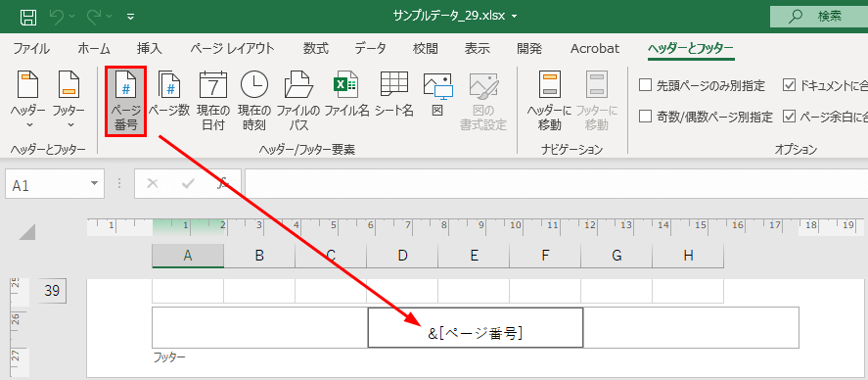This screenshot has height=380, width=868.
Task: Toggle 奇数/偶数ページ別指定 checkbox
Action: (645, 117)
